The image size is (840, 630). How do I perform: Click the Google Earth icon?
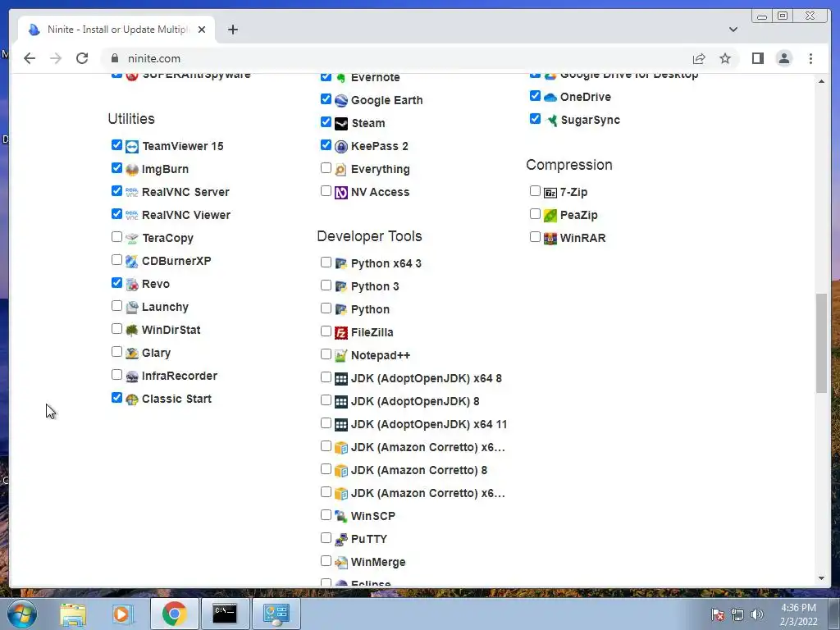pos(341,100)
